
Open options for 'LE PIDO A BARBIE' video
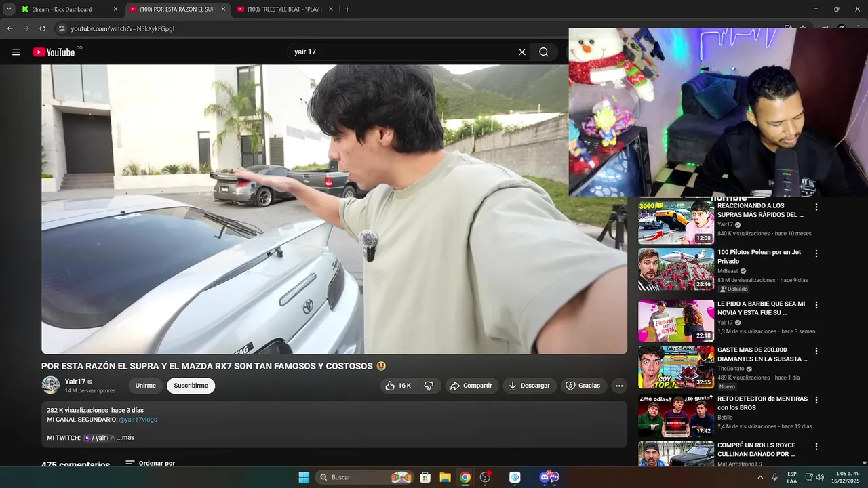[816, 305]
